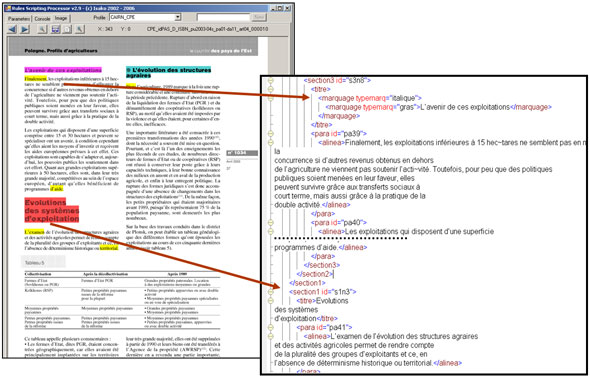The width and height of the screenshot is (590, 377).
Task: Click the red highlighted Evolutions des systèmes heading
Action: [52, 210]
